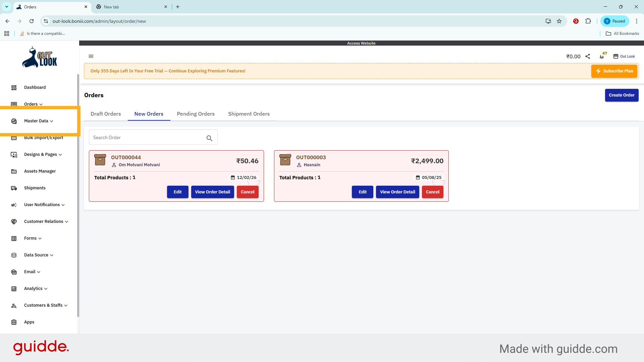Switch to the Pending Orders tab
Viewport: 644px width, 362px height.
click(x=196, y=114)
